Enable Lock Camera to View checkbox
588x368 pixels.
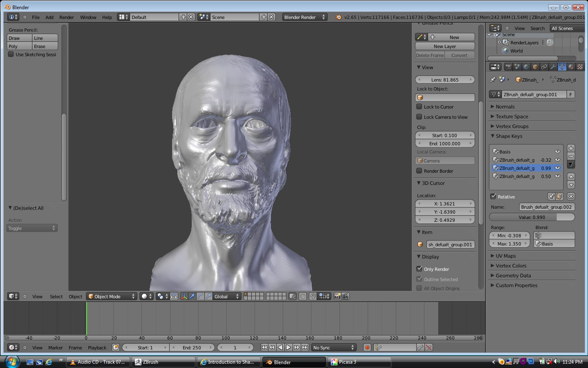click(x=419, y=117)
